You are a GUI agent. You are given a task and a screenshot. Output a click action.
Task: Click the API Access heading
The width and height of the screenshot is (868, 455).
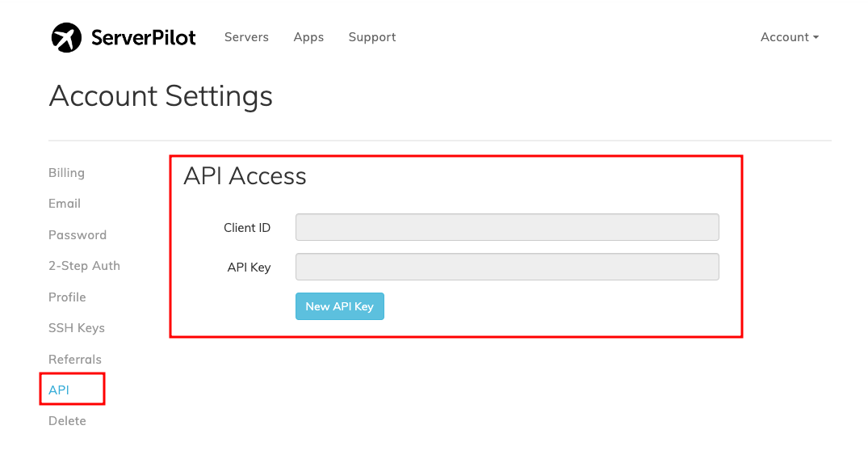coord(245,176)
